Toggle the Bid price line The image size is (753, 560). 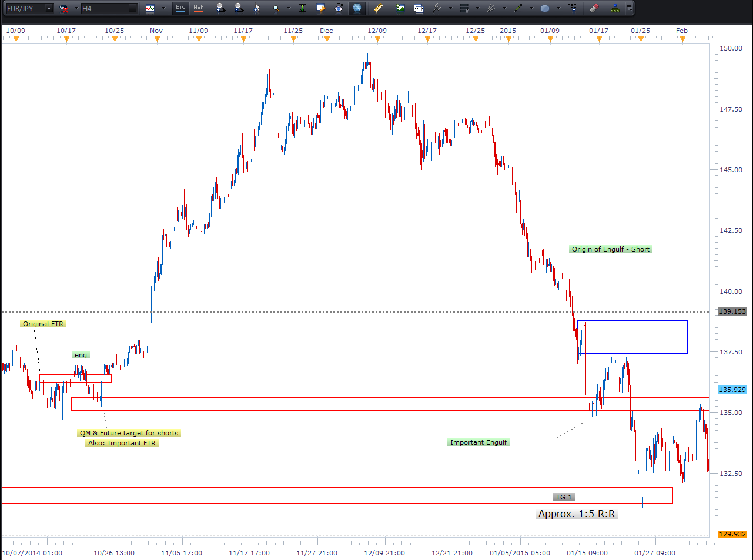180,8
